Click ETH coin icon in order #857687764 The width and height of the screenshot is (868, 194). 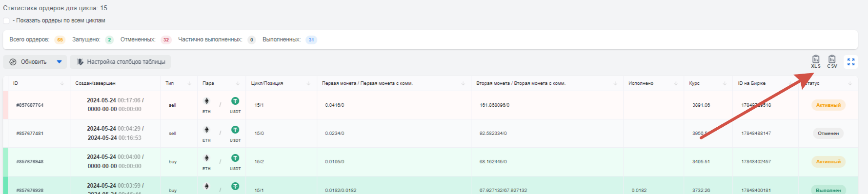(x=206, y=101)
